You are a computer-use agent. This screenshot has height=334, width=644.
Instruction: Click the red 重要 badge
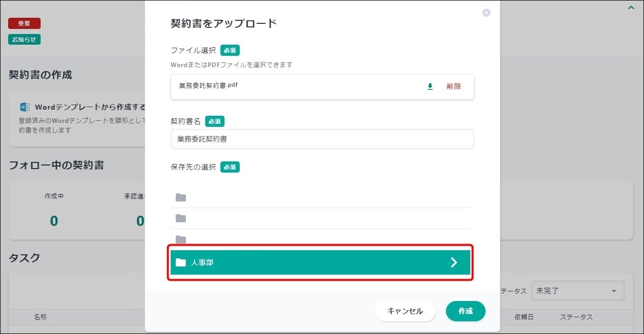pyautogui.click(x=24, y=23)
